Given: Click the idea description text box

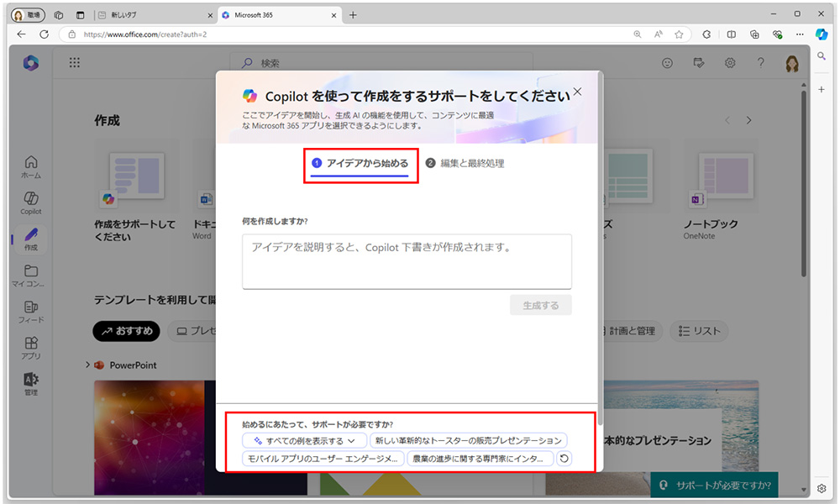Looking at the screenshot, I should 407,261.
